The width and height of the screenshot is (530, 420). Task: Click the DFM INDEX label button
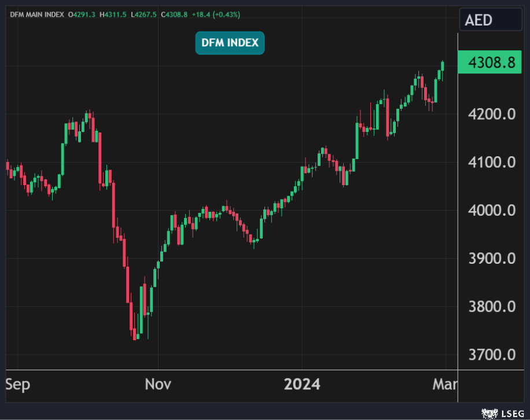(x=230, y=43)
